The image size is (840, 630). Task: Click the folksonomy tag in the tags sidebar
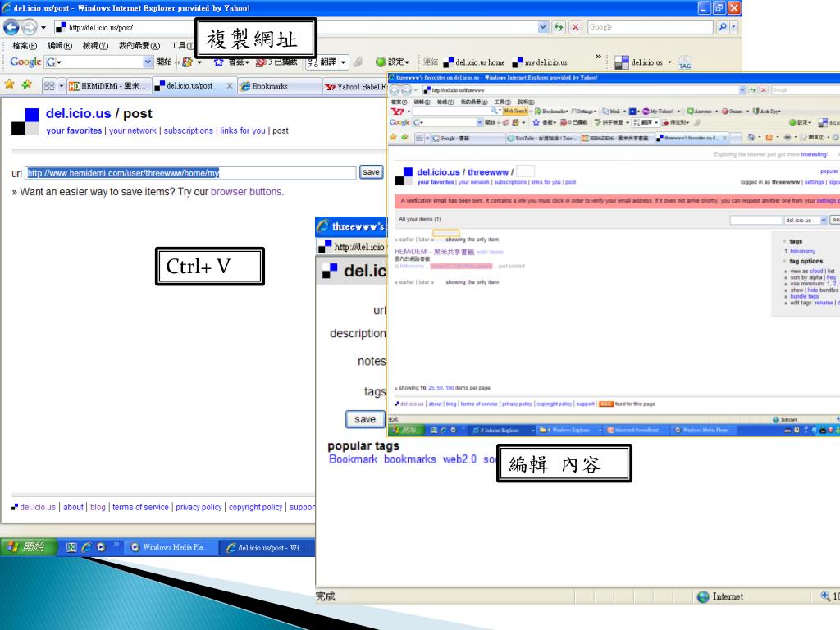802,251
